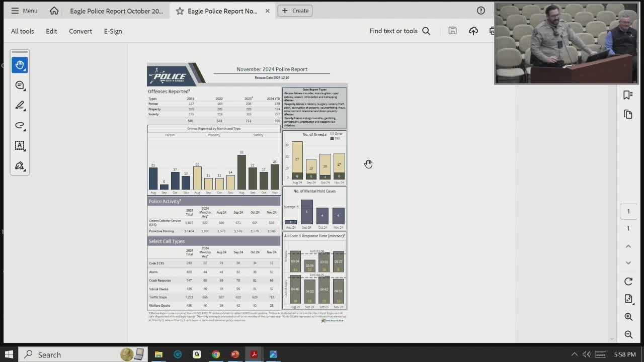
Task: Click the cloud upload share icon
Action: pos(473,31)
